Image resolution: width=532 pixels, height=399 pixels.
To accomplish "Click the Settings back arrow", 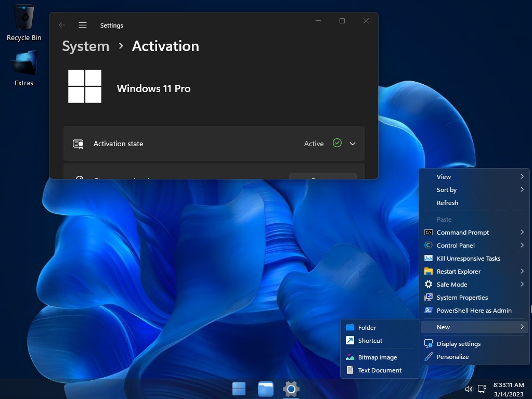I will point(62,25).
